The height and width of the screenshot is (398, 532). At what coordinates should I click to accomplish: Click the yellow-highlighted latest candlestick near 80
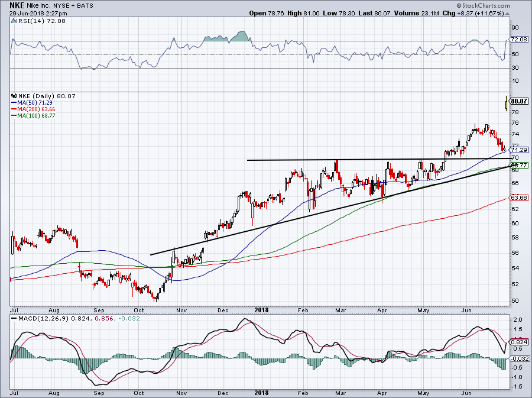click(507, 103)
